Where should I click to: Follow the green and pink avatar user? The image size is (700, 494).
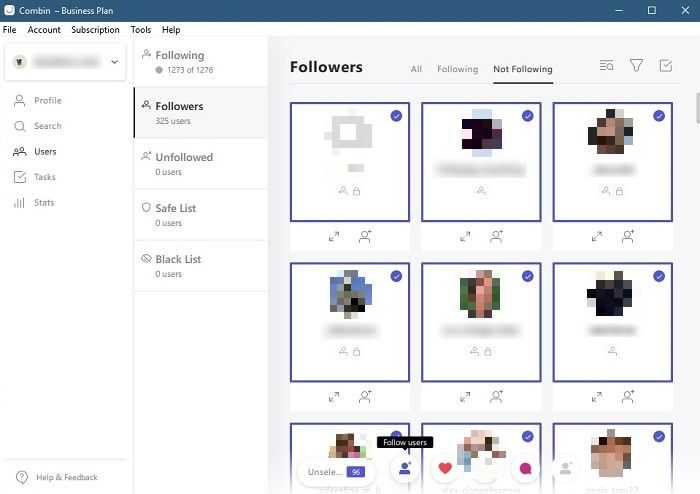(x=496, y=396)
